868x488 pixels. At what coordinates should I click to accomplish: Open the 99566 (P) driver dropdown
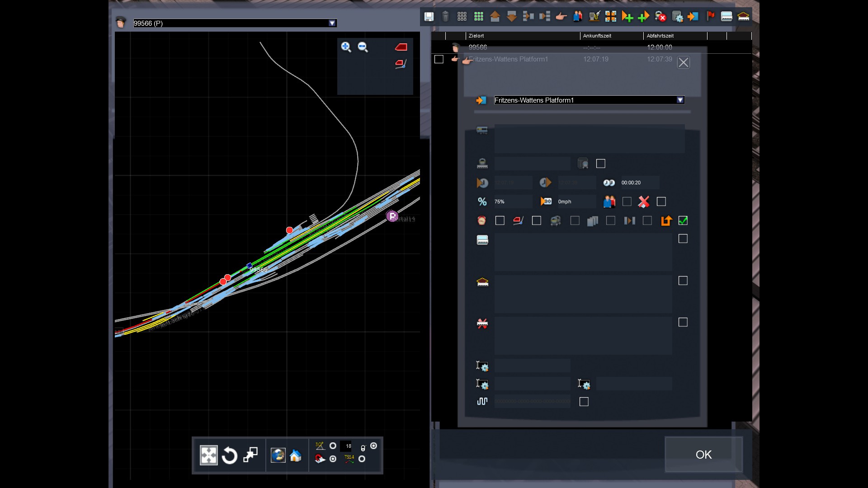332,23
